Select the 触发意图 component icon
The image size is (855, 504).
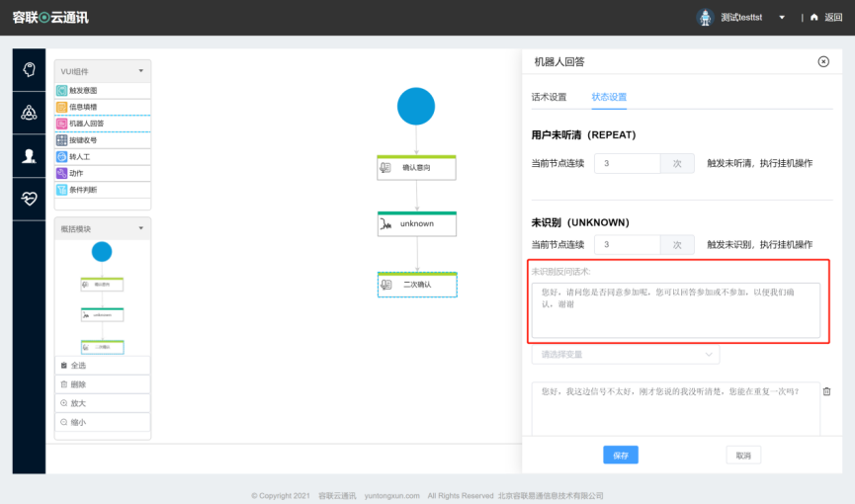[61, 91]
